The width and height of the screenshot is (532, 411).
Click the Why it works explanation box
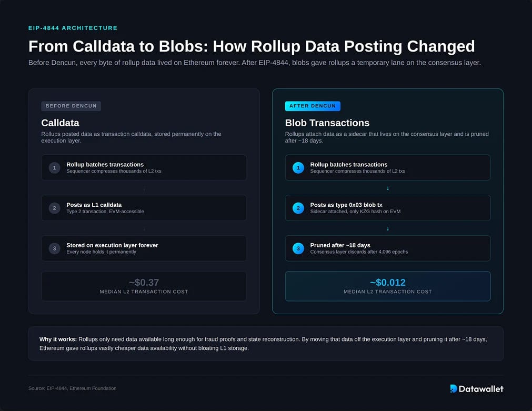tap(266, 344)
